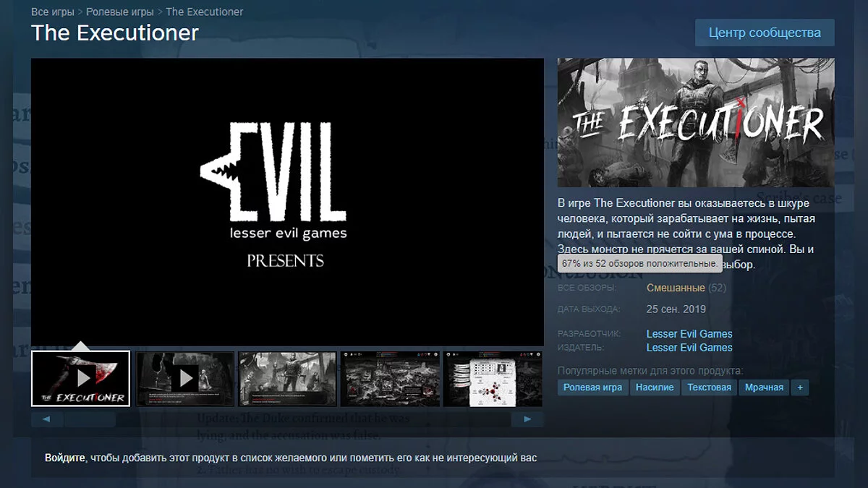Select the 'Насилие' tag
Screen dimensions: 868x488
click(x=655, y=388)
